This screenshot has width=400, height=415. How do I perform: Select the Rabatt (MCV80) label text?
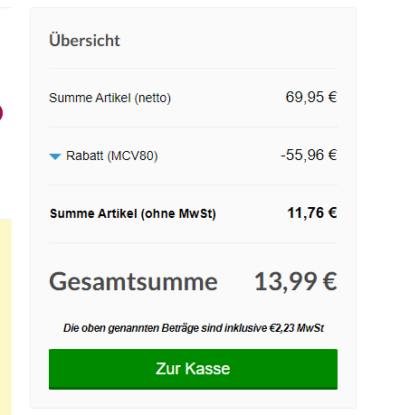(112, 156)
